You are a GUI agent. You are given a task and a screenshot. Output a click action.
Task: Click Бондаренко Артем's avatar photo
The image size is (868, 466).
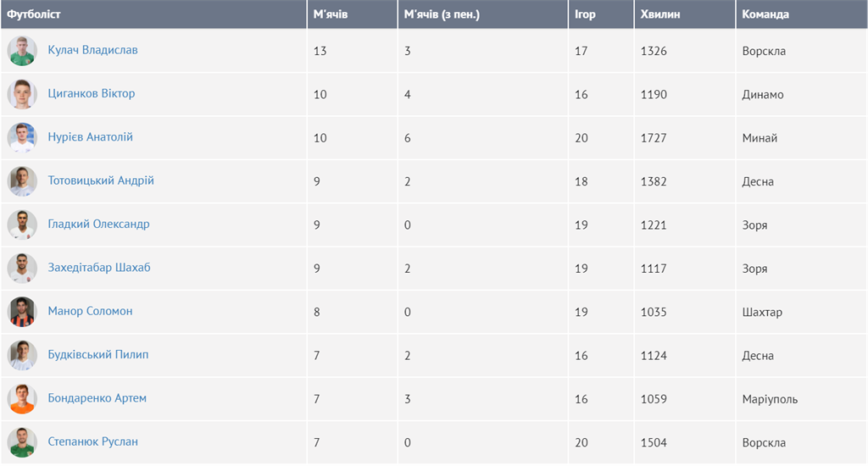pos(22,399)
